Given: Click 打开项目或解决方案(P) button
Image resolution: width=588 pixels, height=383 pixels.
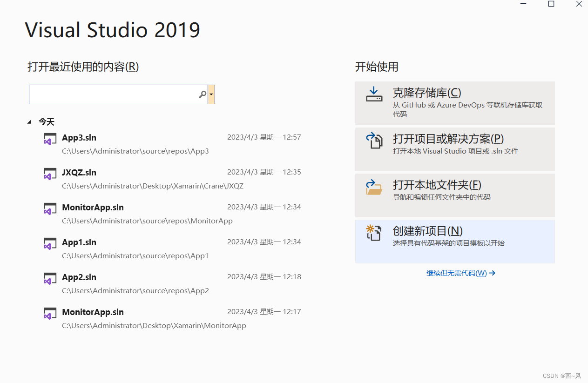Looking at the screenshot, I should [x=455, y=149].
